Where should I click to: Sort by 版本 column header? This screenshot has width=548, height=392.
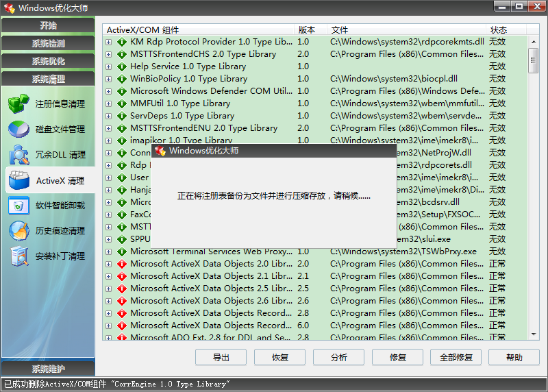[x=310, y=29]
